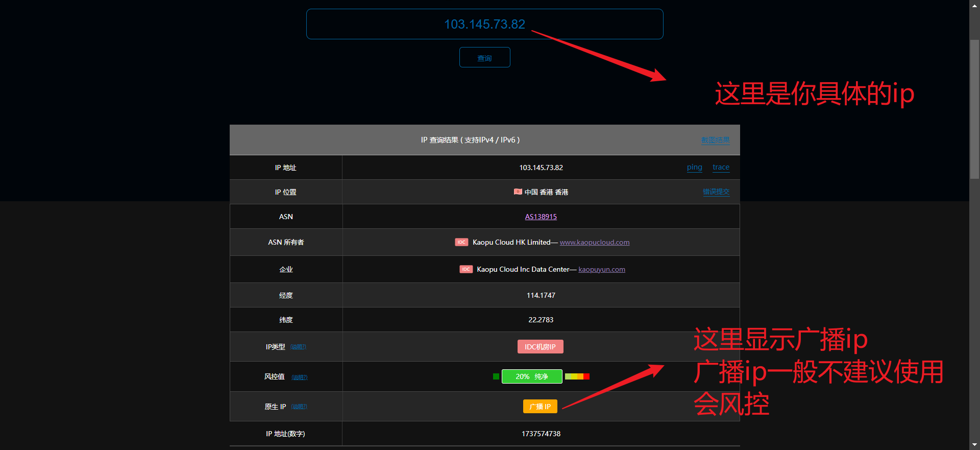Viewport: 980px width, 450px height.
Task: Select the longitude value 114.1747
Action: [541, 295]
